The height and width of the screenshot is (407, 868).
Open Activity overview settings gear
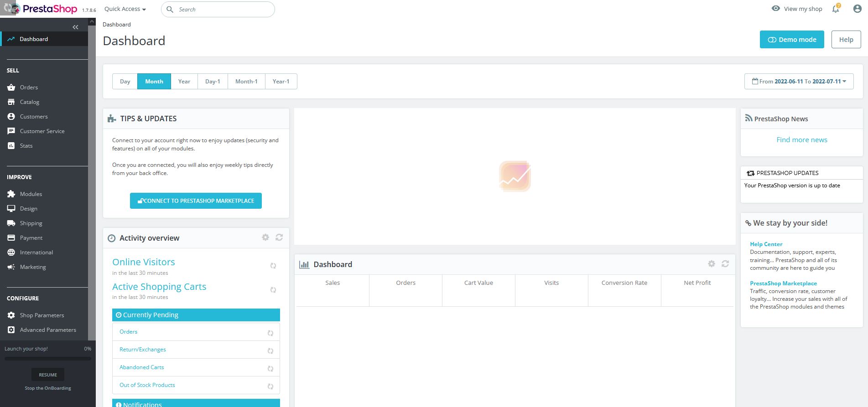pos(265,237)
